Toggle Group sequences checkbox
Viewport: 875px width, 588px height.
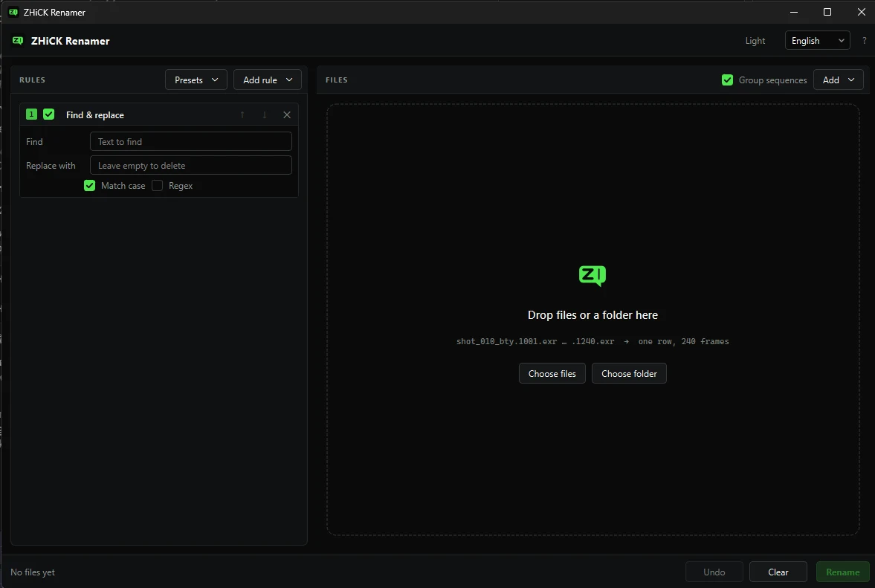click(727, 80)
